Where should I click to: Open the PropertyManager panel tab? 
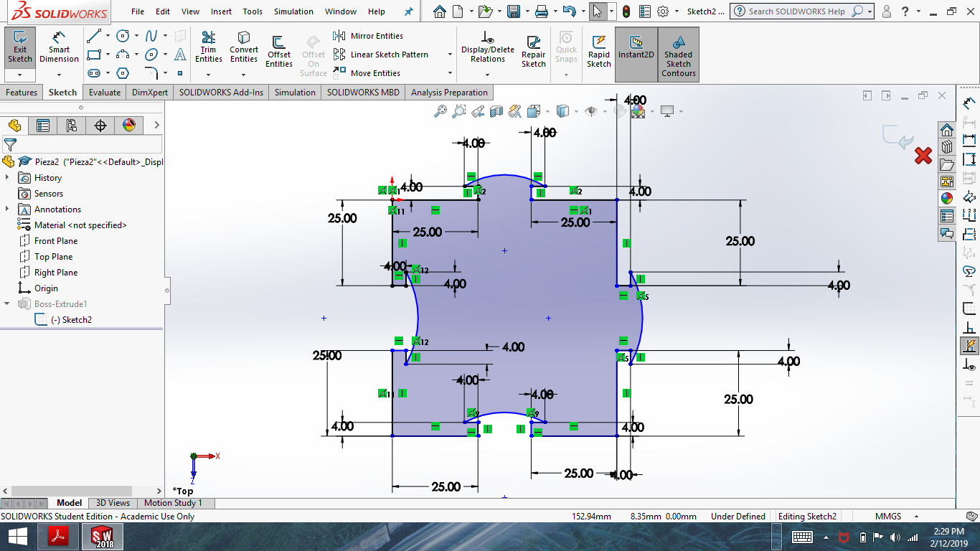(x=43, y=126)
